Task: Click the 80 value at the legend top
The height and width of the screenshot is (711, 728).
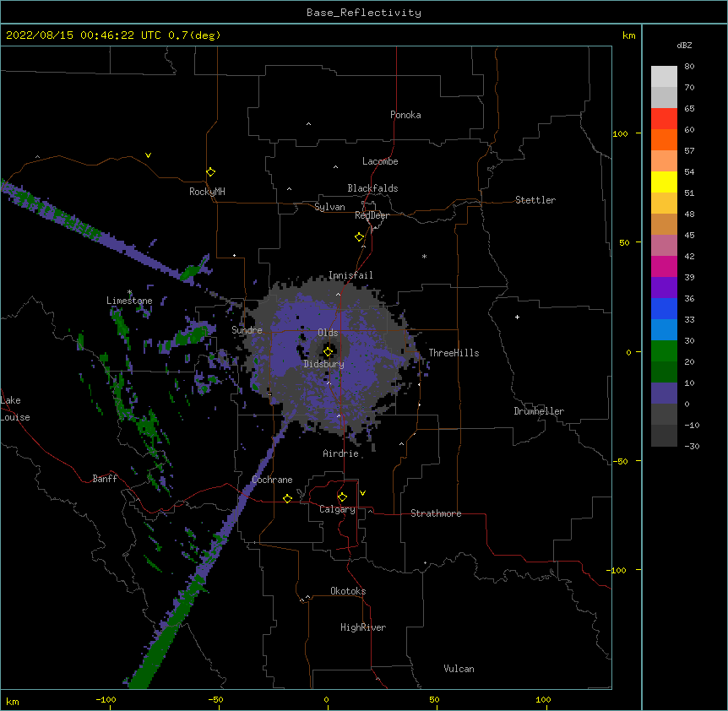Action: pyautogui.click(x=689, y=67)
